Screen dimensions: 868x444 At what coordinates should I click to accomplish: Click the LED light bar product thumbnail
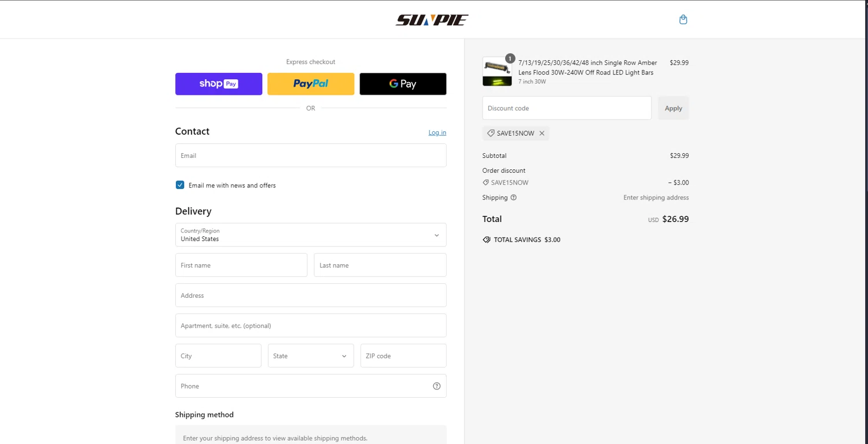497,71
